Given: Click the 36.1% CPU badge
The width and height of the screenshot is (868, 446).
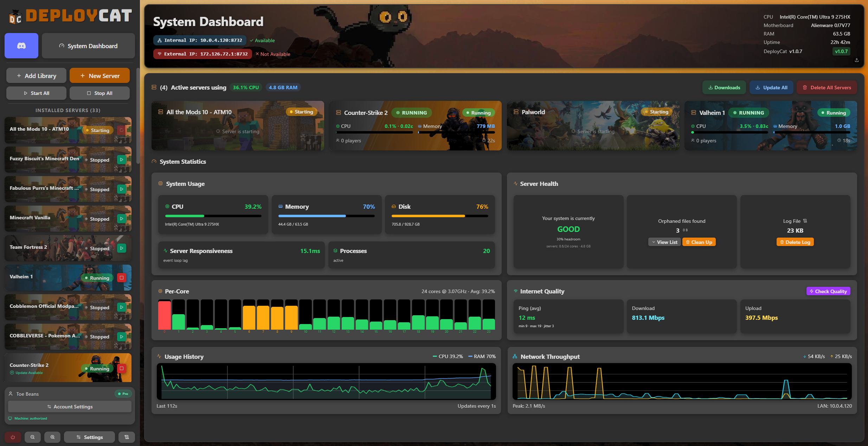Looking at the screenshot, I should 246,88.
